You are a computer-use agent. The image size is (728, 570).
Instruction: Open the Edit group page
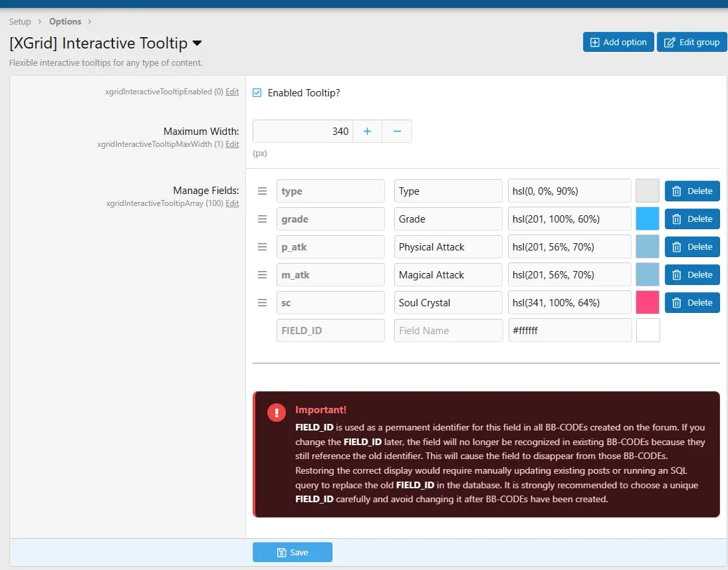(x=692, y=43)
